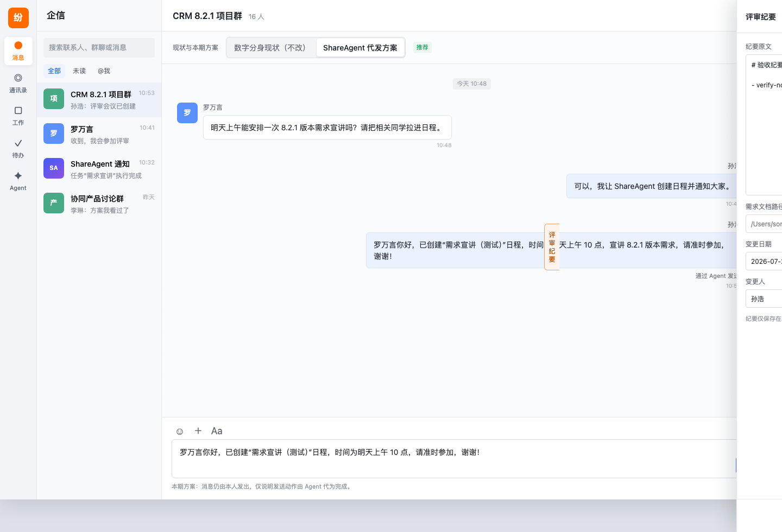Open the 待办 to-do section
The width and height of the screenshot is (782, 532).
(x=18, y=149)
